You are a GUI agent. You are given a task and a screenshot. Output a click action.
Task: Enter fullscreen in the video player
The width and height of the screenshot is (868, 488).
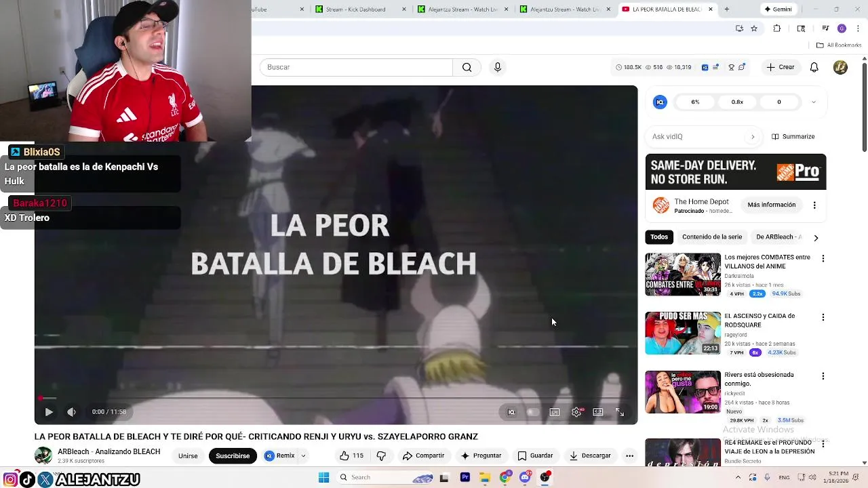coord(620,412)
